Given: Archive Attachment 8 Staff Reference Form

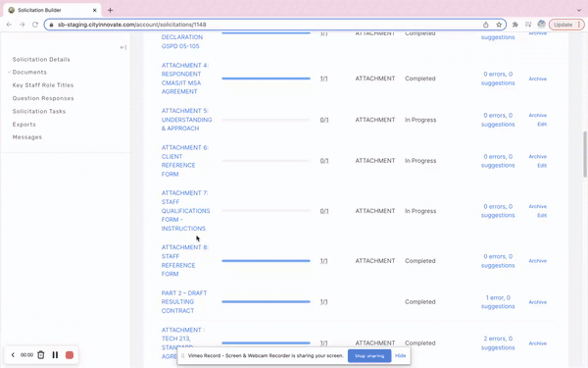Looking at the screenshot, I should pyautogui.click(x=537, y=261).
